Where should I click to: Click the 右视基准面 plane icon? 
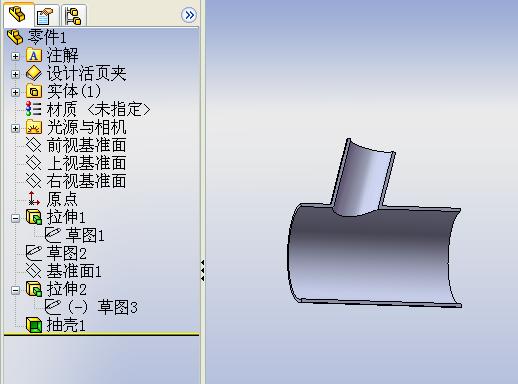34,181
